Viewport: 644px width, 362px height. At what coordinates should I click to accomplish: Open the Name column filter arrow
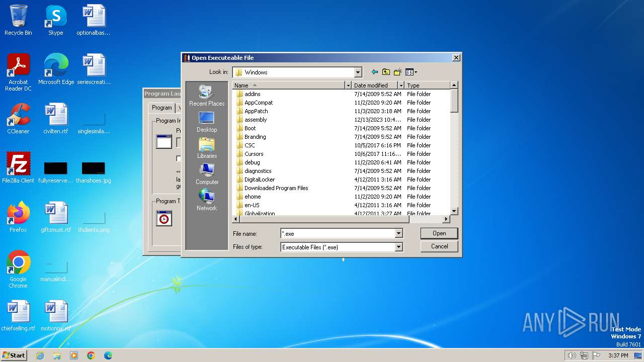click(348, 85)
